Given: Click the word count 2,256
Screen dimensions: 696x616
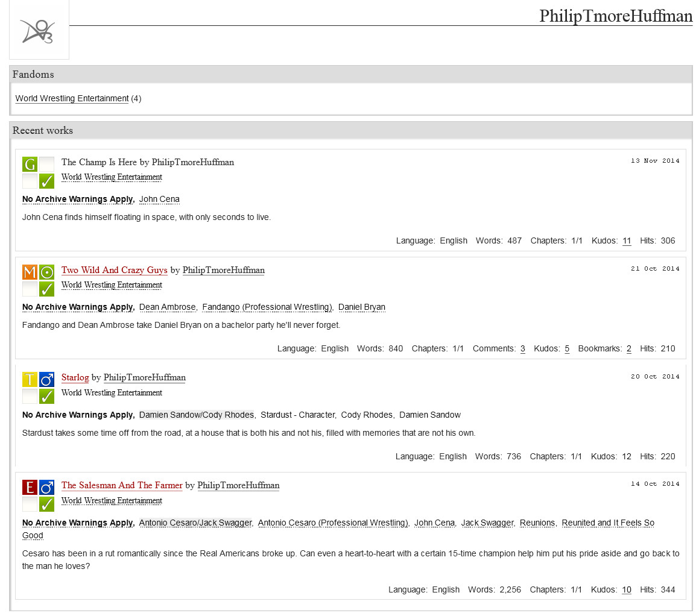Looking at the screenshot, I should click(x=510, y=590).
